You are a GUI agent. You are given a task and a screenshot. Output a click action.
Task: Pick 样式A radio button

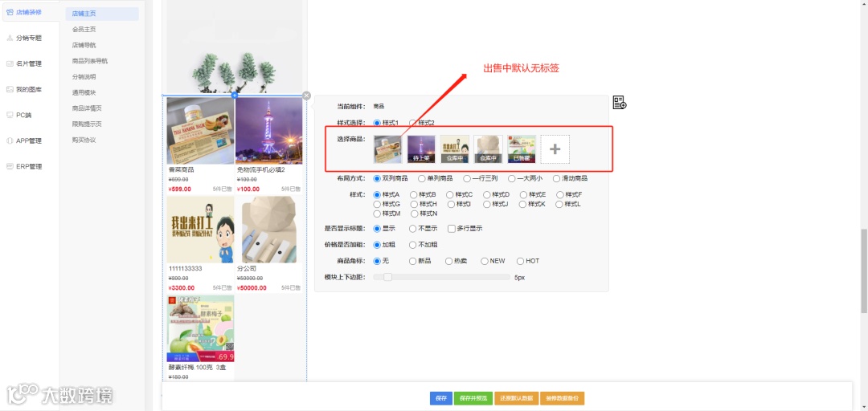coord(378,195)
